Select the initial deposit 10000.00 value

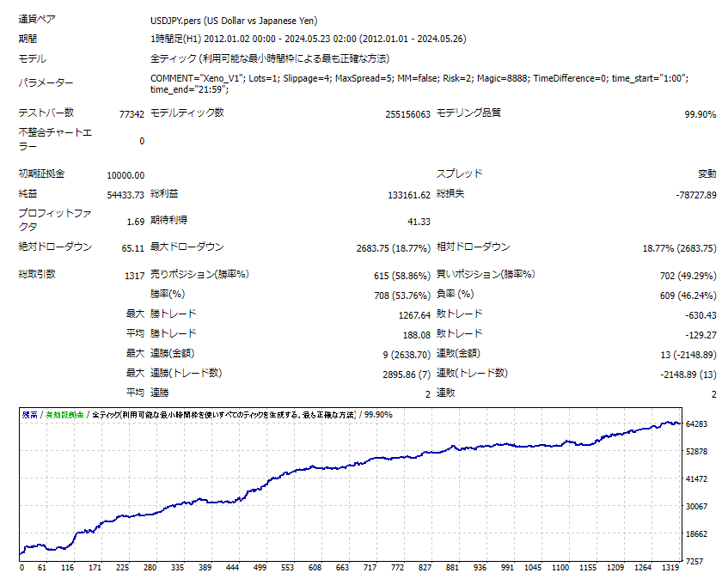(125, 175)
